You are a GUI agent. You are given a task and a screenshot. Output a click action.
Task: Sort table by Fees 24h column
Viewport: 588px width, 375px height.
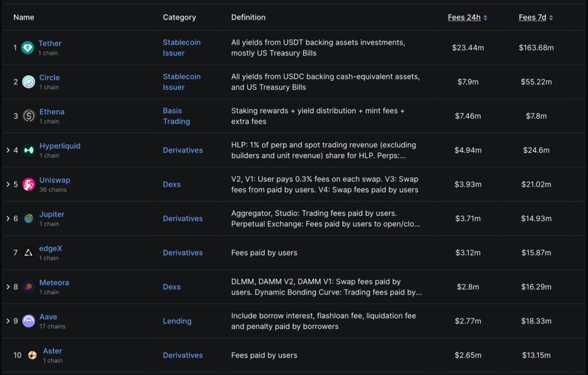click(x=467, y=17)
